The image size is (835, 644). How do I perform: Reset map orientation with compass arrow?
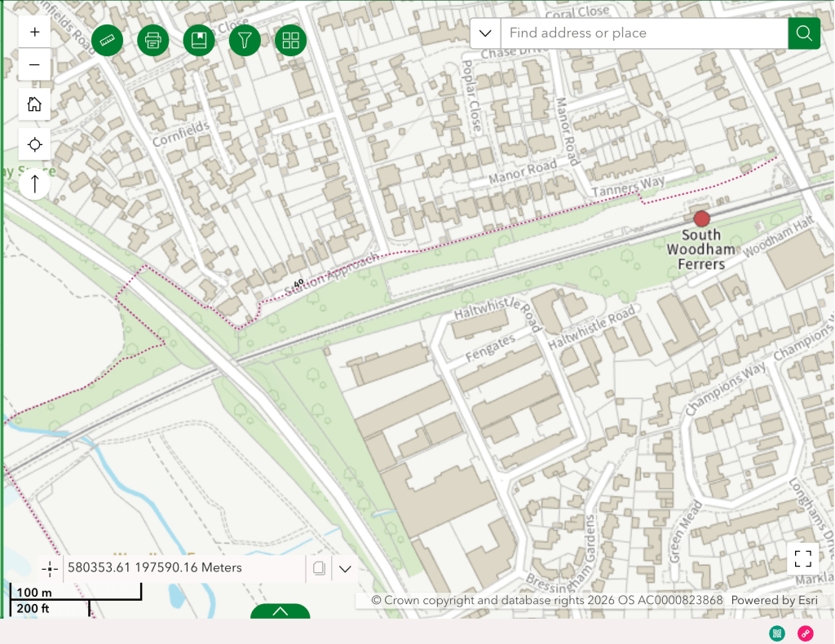coord(34,183)
